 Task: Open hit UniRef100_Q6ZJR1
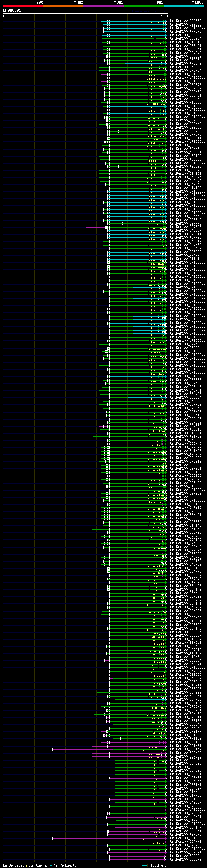click(x=186, y=46)
